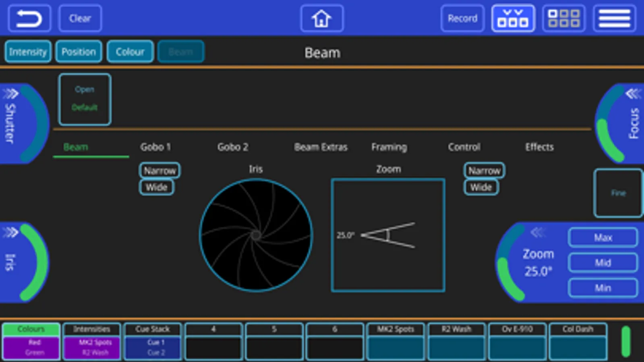This screenshot has width=644, height=362.
Task: Set zoom to Mid
Action: click(x=603, y=263)
